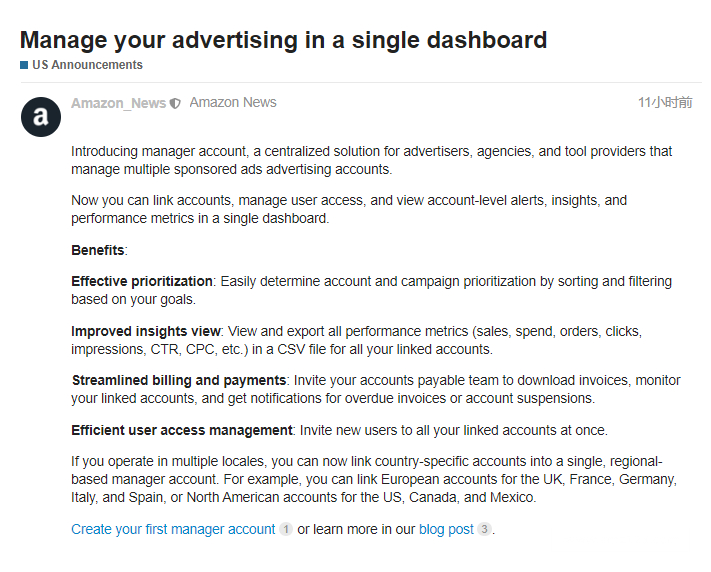Image resolution: width=711 pixels, height=572 pixels.
Task: Click the Amazon_News round avatar icon
Action: pos(41,117)
